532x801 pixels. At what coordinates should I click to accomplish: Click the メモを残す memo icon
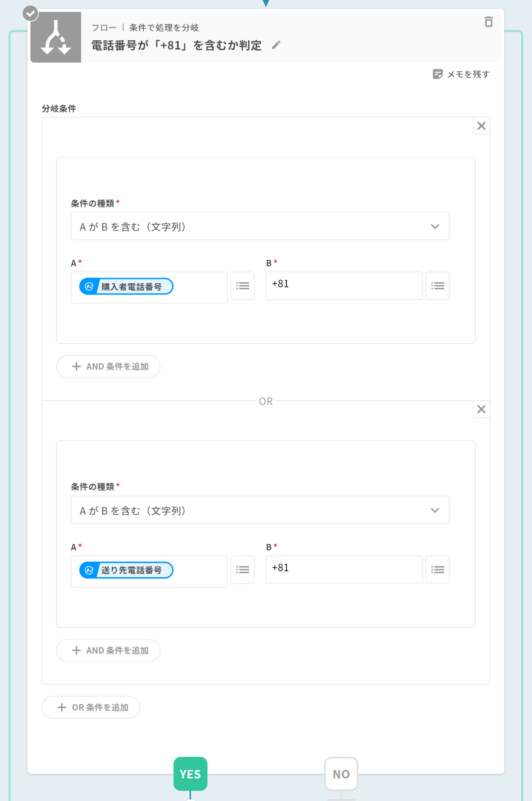point(437,74)
